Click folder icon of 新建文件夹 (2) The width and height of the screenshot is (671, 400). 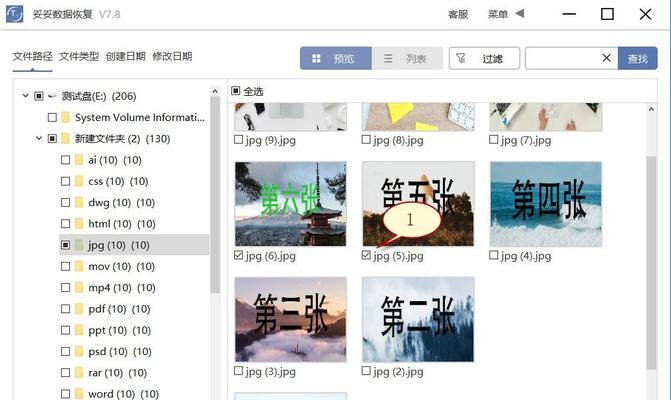click(x=65, y=139)
